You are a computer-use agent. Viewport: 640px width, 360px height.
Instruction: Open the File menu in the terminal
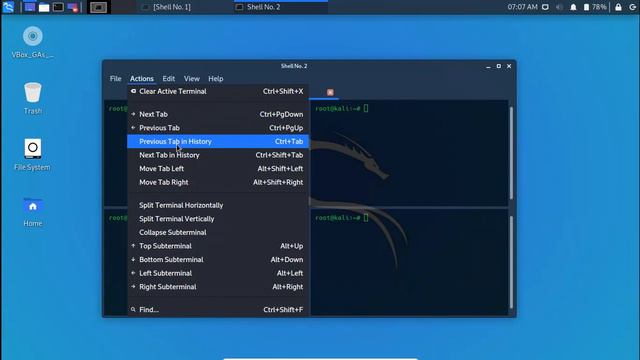point(116,78)
